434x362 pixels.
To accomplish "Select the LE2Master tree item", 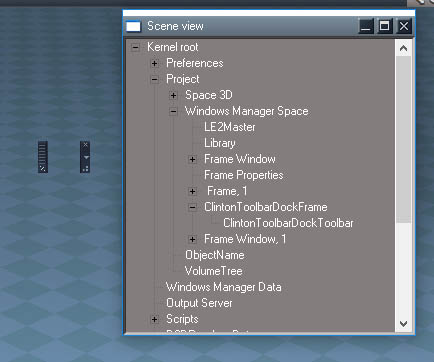I will coord(230,127).
